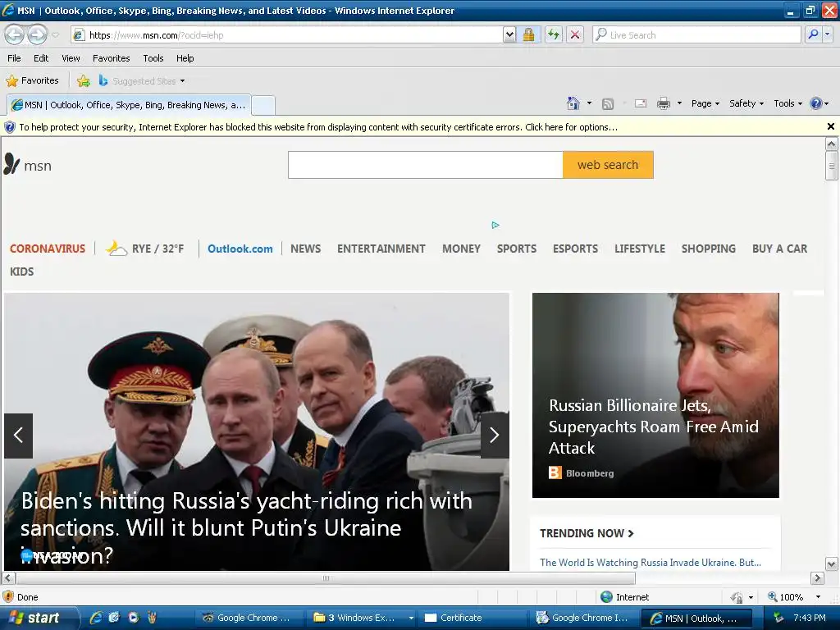Expand the address bar history dropdown
The width and height of the screenshot is (840, 630).
(x=509, y=35)
